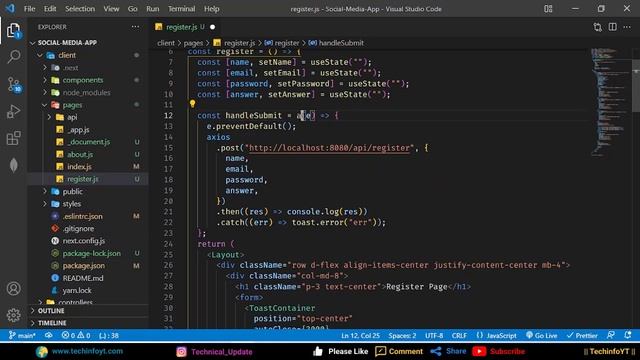Expand the api folder
The width and height of the screenshot is (640, 360).
(50, 117)
